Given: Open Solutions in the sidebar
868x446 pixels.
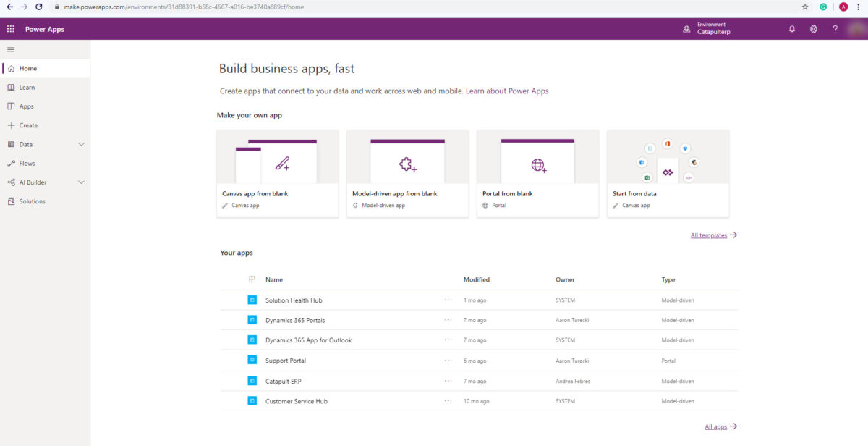Looking at the screenshot, I should 45,201.
